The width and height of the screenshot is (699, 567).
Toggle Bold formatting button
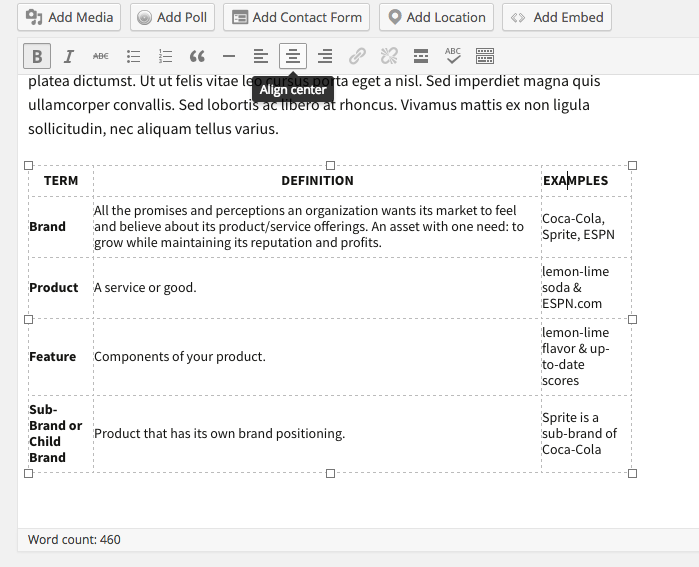[37, 56]
